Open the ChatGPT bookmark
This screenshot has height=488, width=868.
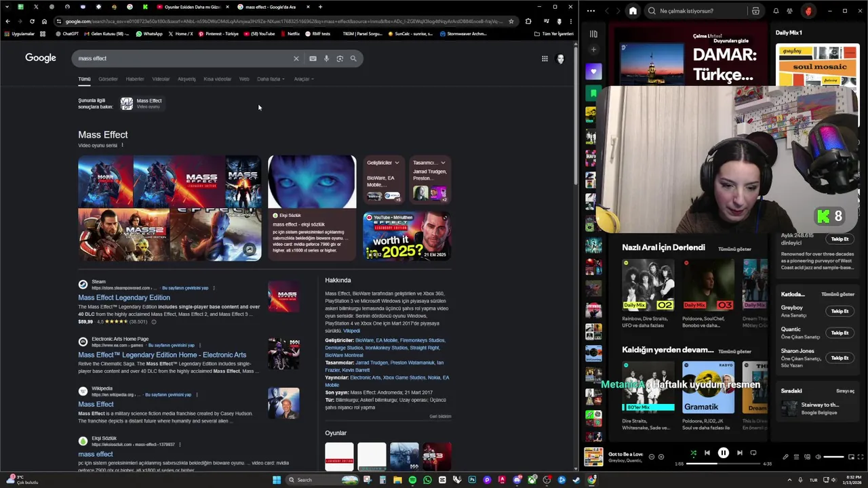click(x=66, y=34)
